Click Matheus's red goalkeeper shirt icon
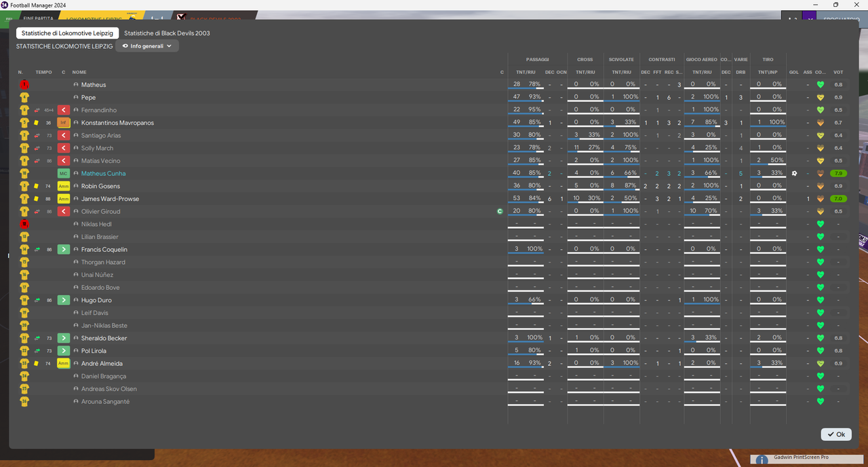Image resolution: width=868 pixels, height=467 pixels. click(x=24, y=85)
